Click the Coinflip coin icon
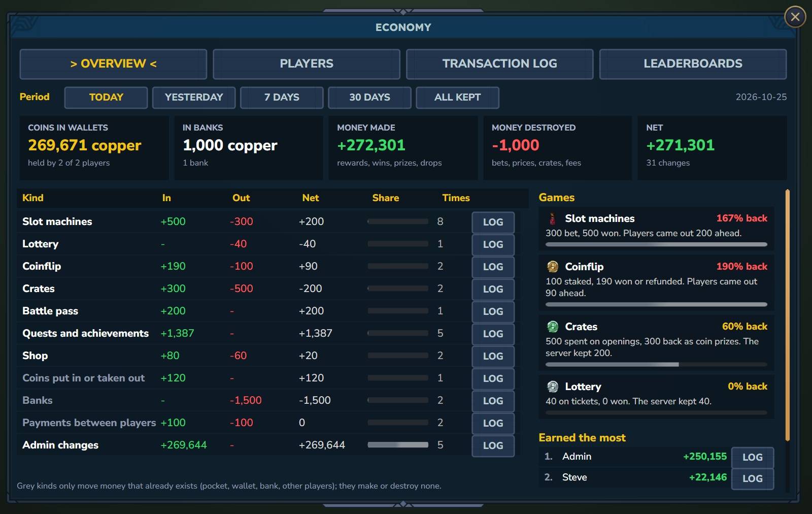The width and height of the screenshot is (812, 514). pyautogui.click(x=553, y=267)
